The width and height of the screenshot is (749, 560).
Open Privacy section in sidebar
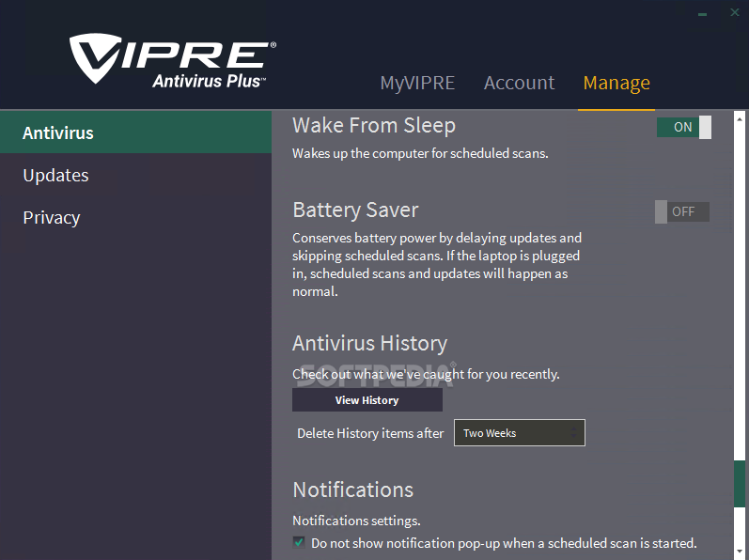pyautogui.click(x=135, y=217)
